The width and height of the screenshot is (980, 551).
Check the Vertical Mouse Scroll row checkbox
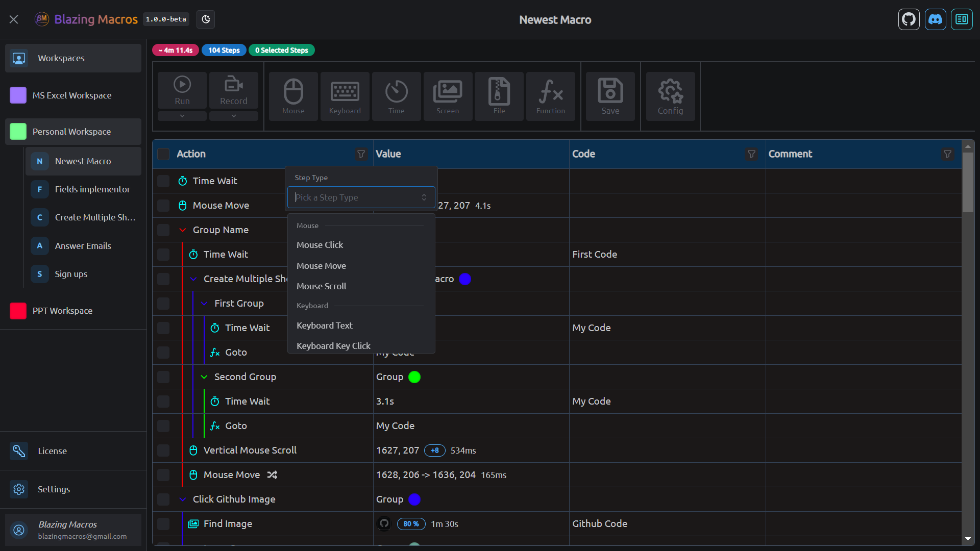click(163, 450)
